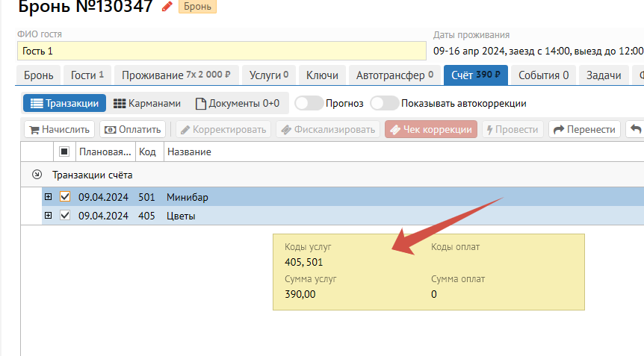Uncheck the Минибар transaction checkbox
Viewport: 644px width, 356px height.
(x=64, y=197)
